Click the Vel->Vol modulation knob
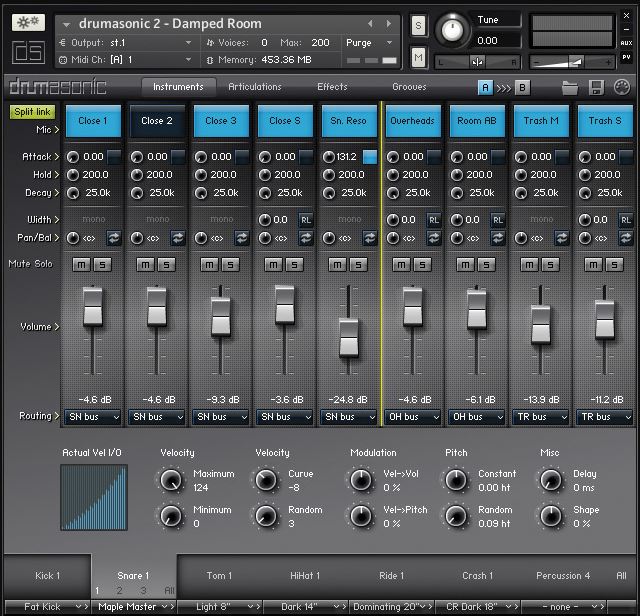Screen dimensions: 640x616 361,480
